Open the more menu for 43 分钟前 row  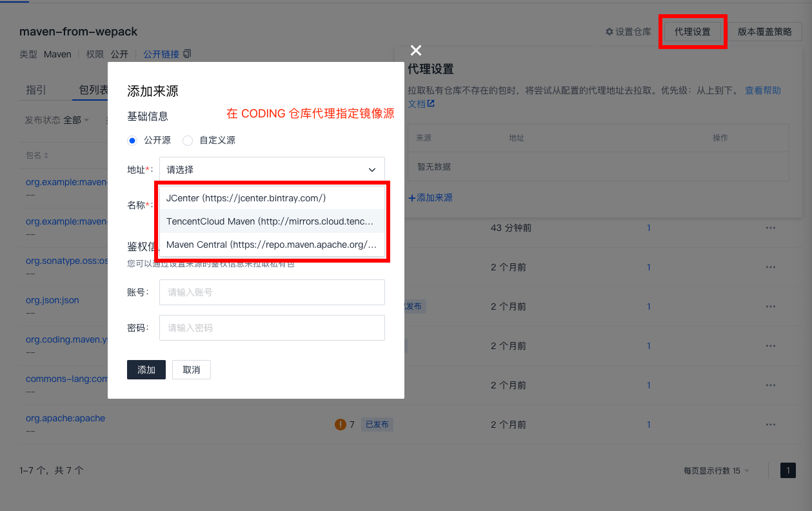(771, 228)
